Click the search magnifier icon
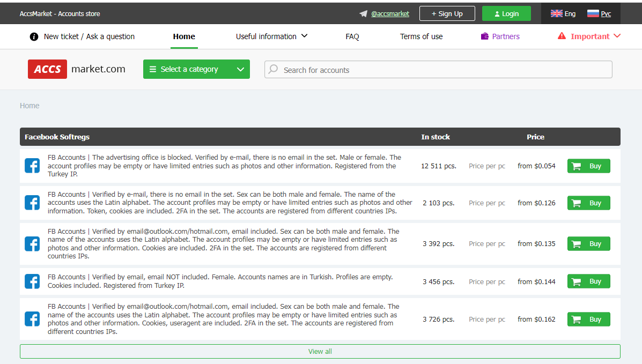This screenshot has width=642, height=364. tap(273, 69)
